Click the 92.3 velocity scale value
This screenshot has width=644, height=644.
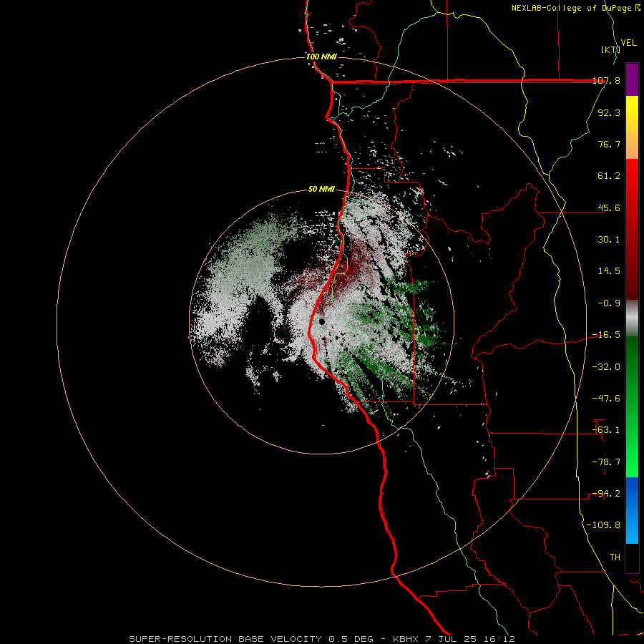coord(609,112)
